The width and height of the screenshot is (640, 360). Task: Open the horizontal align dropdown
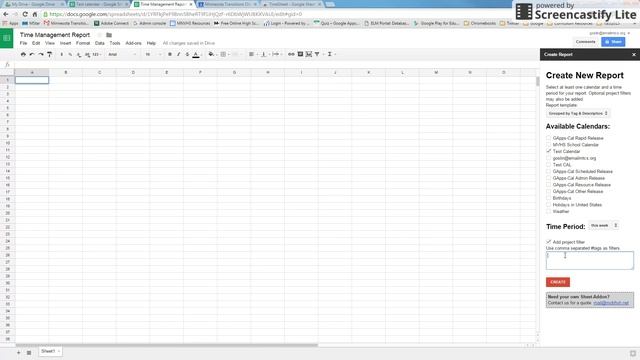click(253, 54)
